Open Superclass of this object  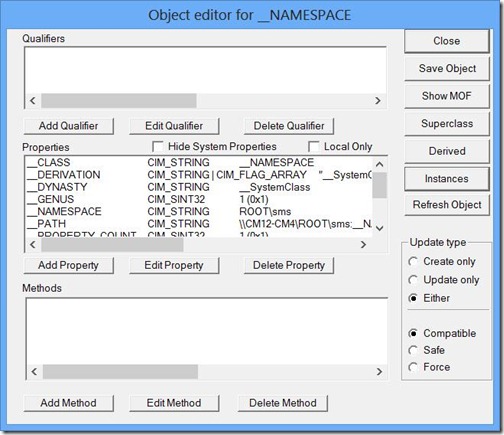pyautogui.click(x=447, y=124)
